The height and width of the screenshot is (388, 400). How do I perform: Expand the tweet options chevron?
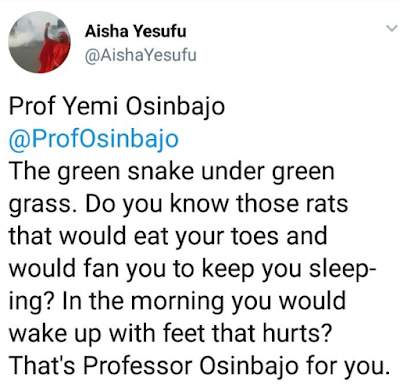pos(392,29)
